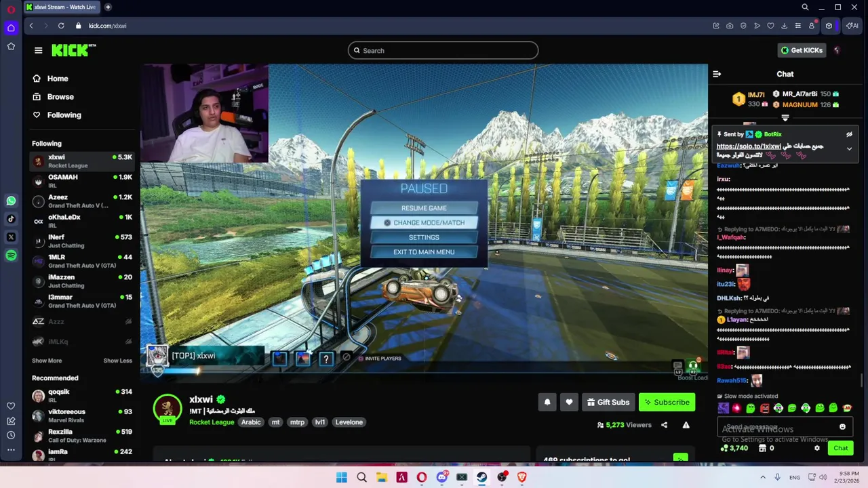The image size is (868, 488).
Task: Open chat settings gear icon
Action: (817, 448)
